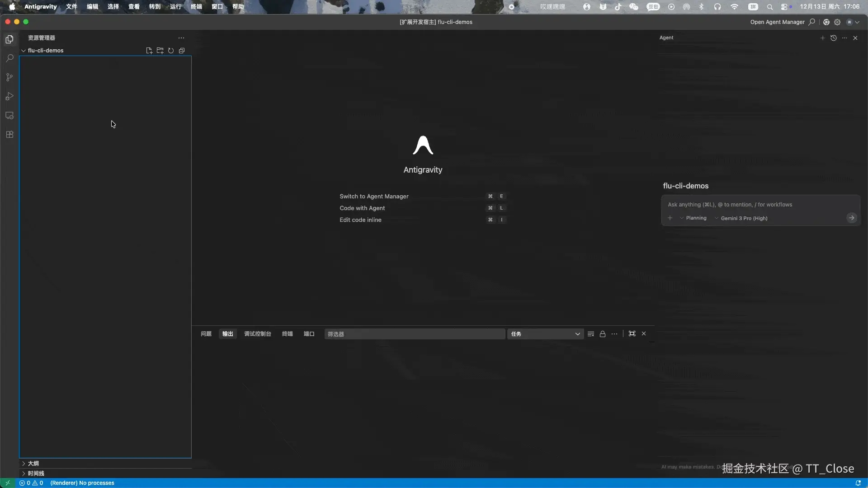Image resolution: width=868 pixels, height=488 pixels.
Task: Open the Agent panel more options menu
Action: tap(844, 38)
